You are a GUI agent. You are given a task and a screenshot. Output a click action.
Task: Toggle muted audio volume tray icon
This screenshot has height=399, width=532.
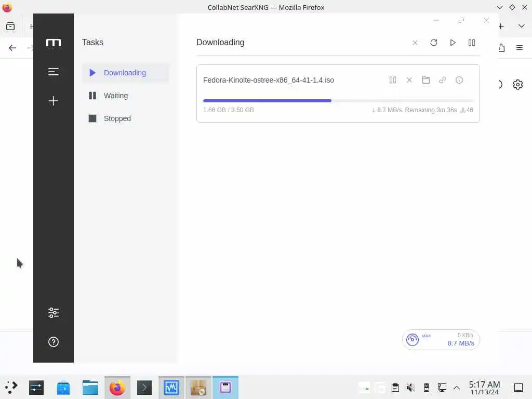click(x=410, y=388)
